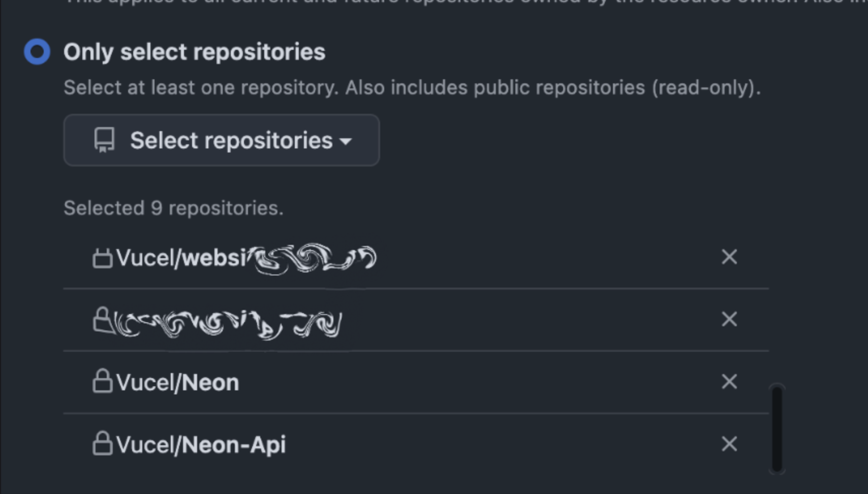Screen dimensions: 868x494
Task: Remove Vucel/Neon from selected repositories
Action: tap(729, 382)
